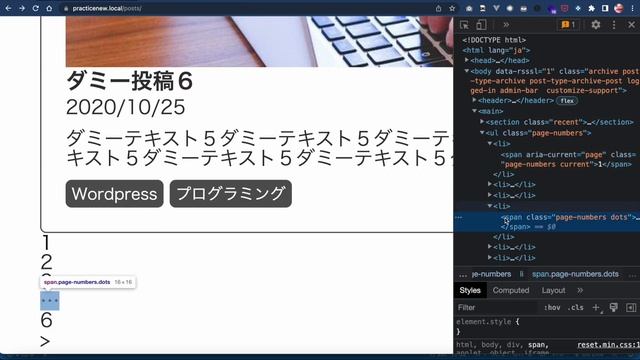Image resolution: width=640 pixels, height=360 pixels.
Task: Click span.page-numbers.dots in the breadcrumb
Action: point(575,274)
